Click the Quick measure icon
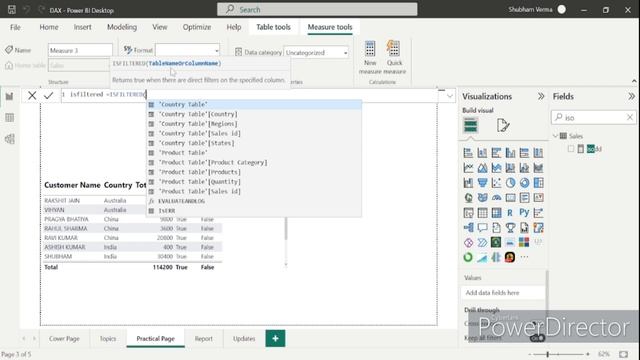This screenshot has height=360, width=640. (x=394, y=49)
